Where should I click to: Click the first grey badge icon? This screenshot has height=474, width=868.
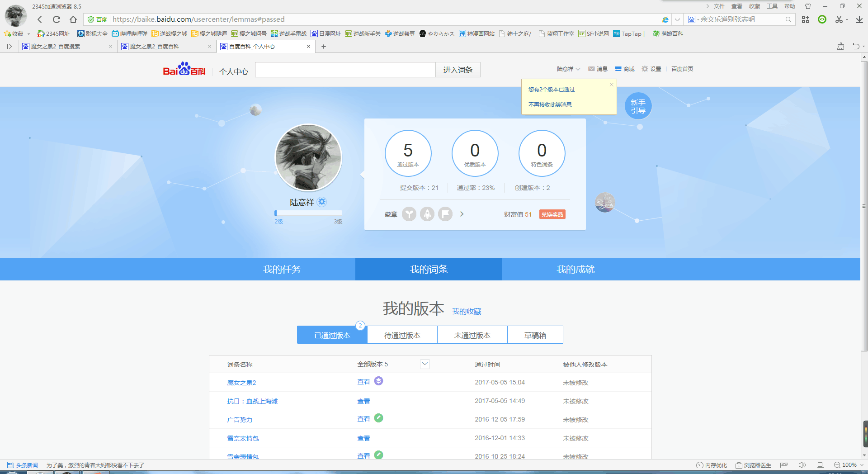pos(409,214)
